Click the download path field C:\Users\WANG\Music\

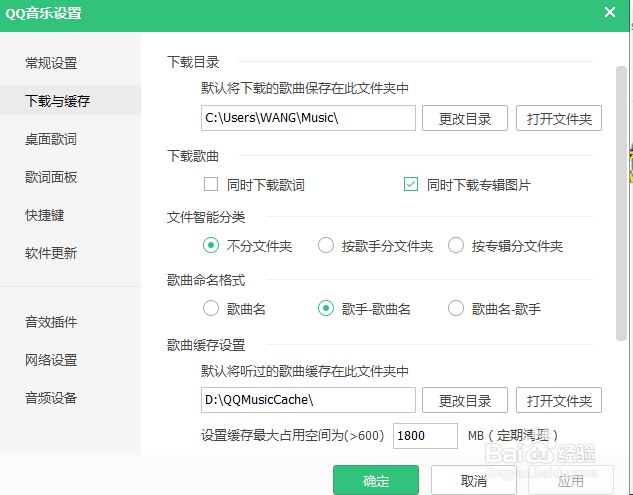point(308,118)
